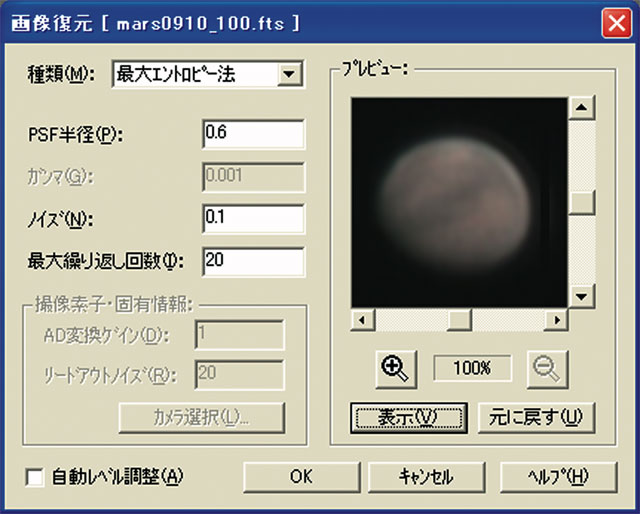Select the 最大繰り返し回数 input field

point(252,260)
